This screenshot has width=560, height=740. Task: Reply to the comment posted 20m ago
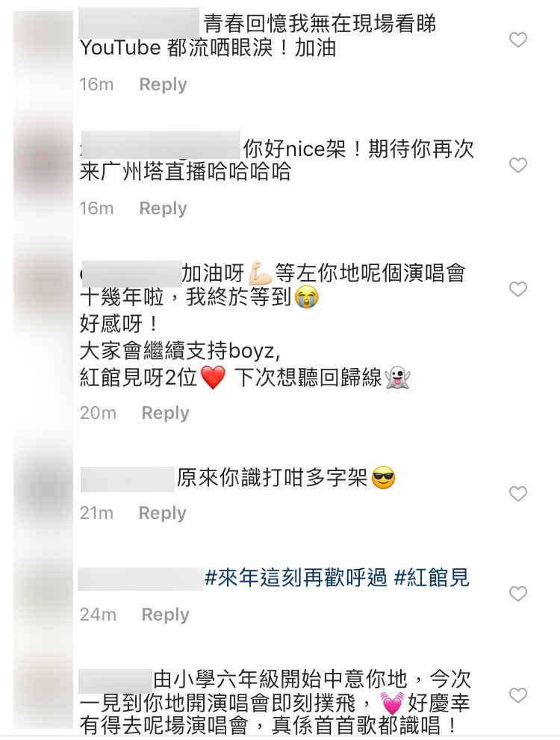point(165,413)
